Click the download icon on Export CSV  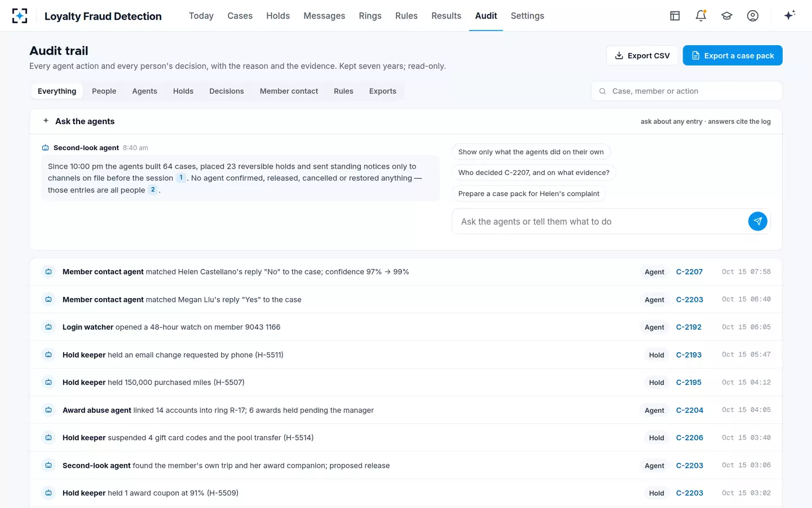pos(619,55)
